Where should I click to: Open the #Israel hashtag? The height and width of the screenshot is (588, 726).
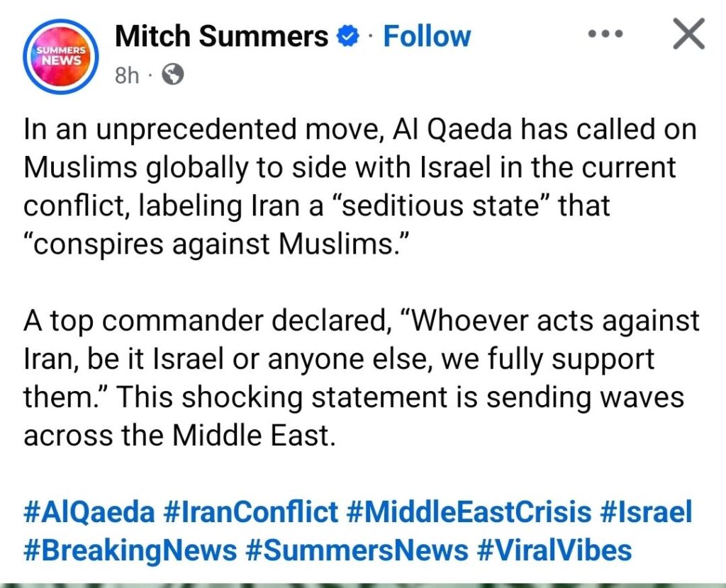pyautogui.click(x=647, y=511)
